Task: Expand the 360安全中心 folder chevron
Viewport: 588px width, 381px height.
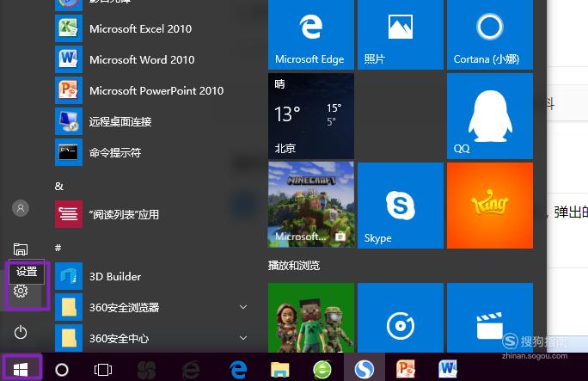Action: 243,338
